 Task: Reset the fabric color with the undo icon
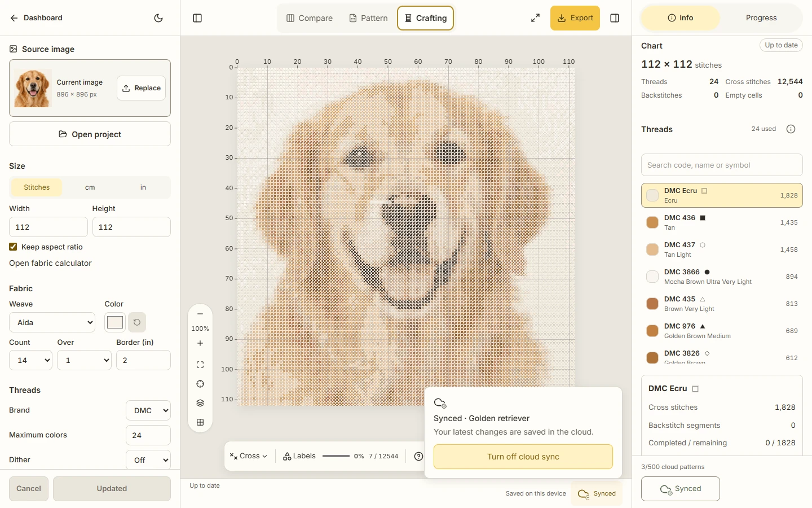(137, 322)
